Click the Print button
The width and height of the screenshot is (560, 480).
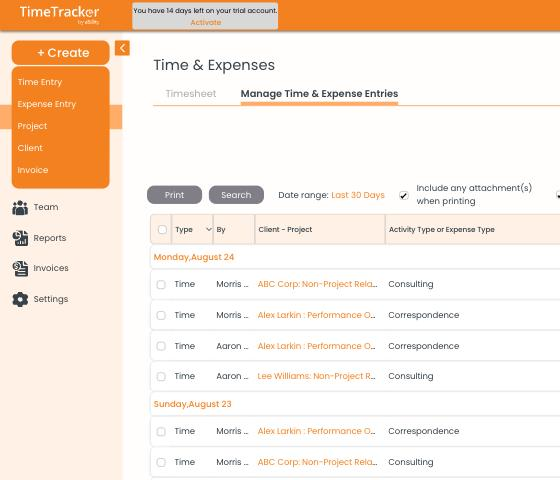click(x=174, y=195)
